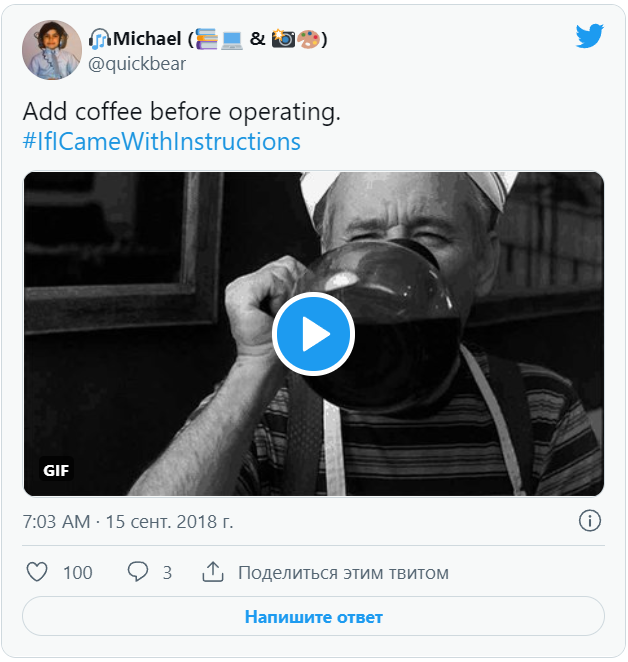
Task: Click the 100 likes count
Action: [77, 573]
